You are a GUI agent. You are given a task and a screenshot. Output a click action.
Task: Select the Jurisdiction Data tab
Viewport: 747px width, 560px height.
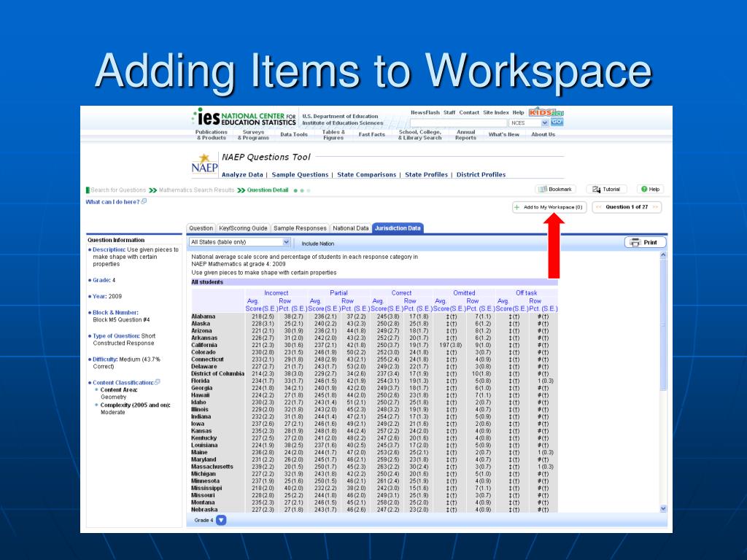(398, 228)
